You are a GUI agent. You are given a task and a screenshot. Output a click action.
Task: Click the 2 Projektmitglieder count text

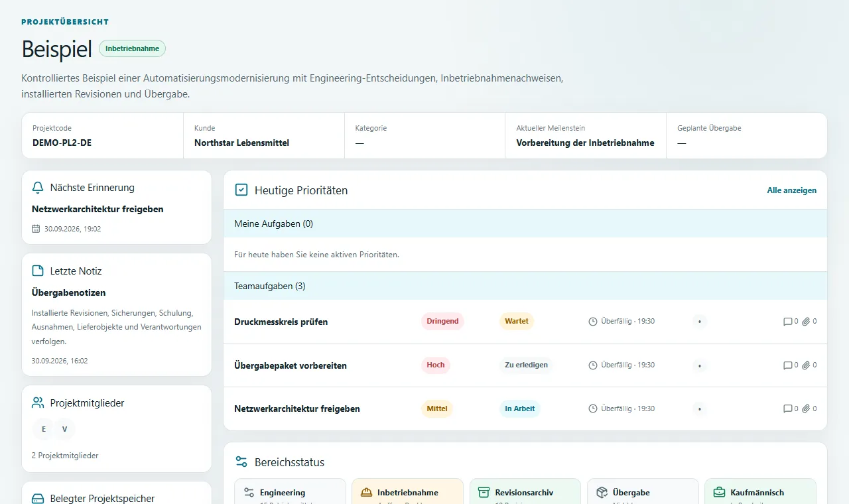point(65,456)
